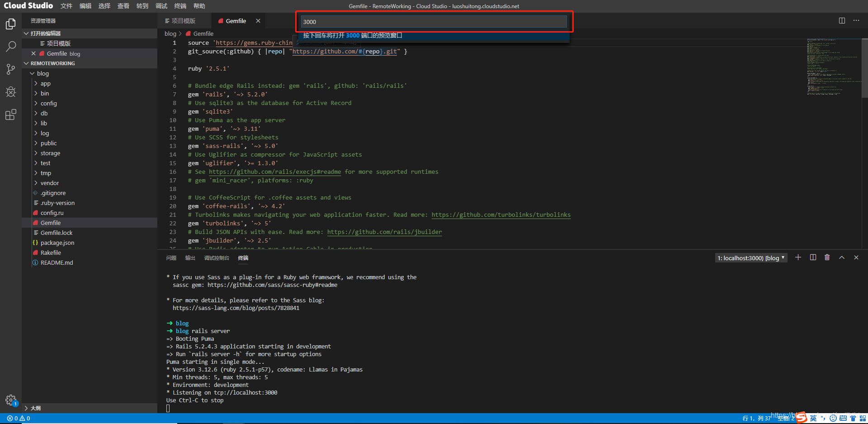Select terminal 'localhost:3000) (blog' dropdown
The height and width of the screenshot is (424, 868).
pos(751,258)
